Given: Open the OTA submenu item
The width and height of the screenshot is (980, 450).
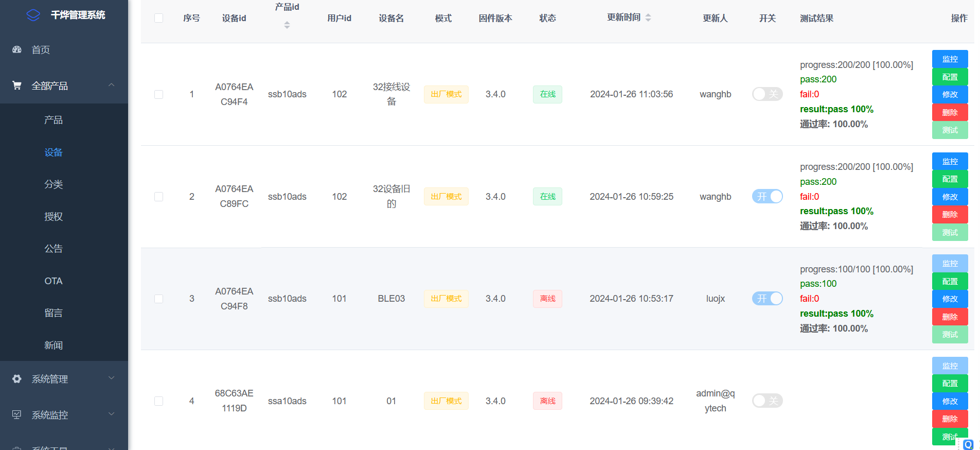Looking at the screenshot, I should [x=54, y=281].
